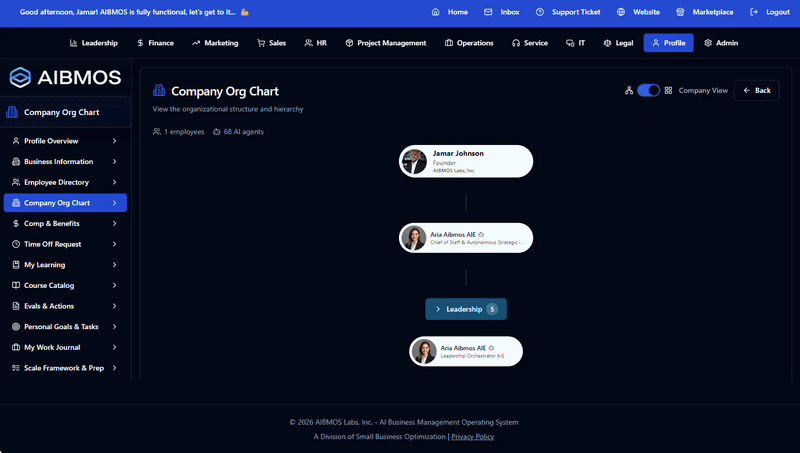Click the Operations briefcase icon

[449, 43]
